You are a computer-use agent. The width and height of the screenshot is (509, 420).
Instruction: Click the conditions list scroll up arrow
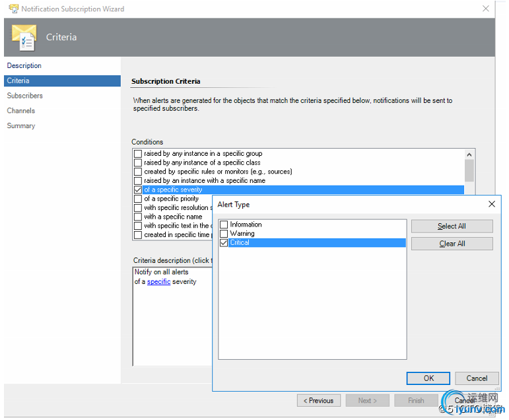coord(469,155)
